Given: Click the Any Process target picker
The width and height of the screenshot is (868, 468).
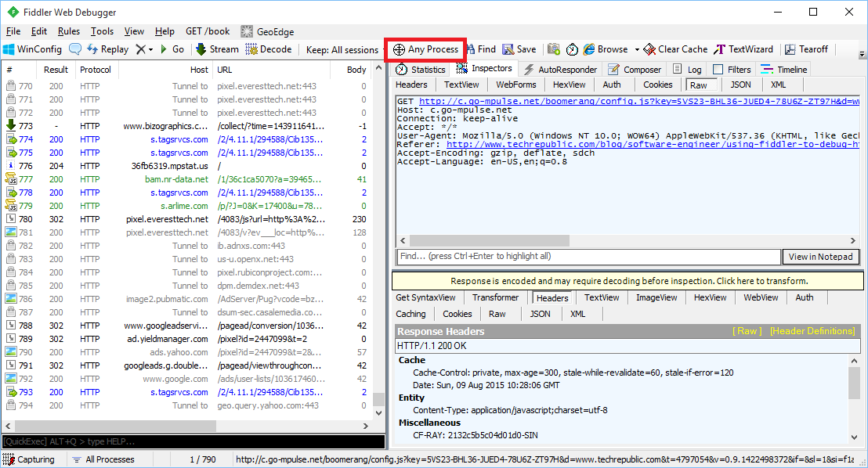Looking at the screenshot, I should coord(425,49).
